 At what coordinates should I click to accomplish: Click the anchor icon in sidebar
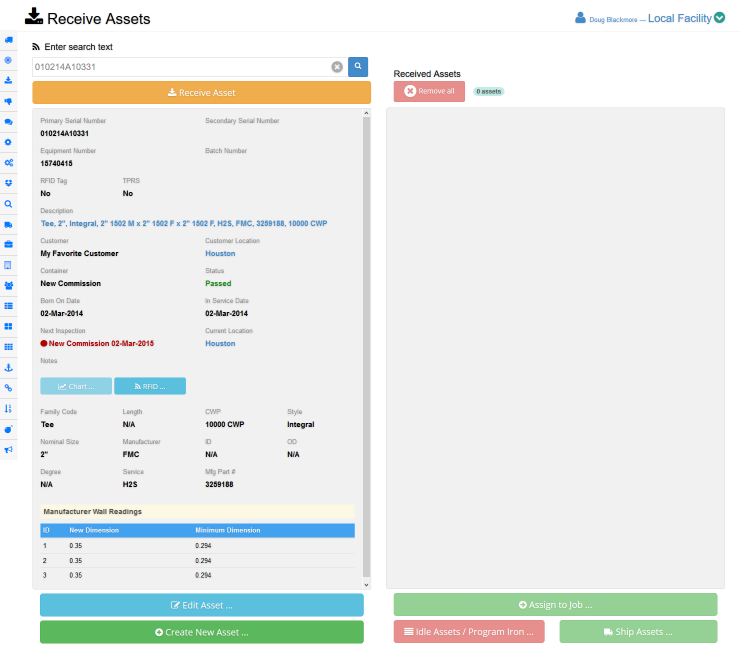pyautogui.click(x=9, y=367)
